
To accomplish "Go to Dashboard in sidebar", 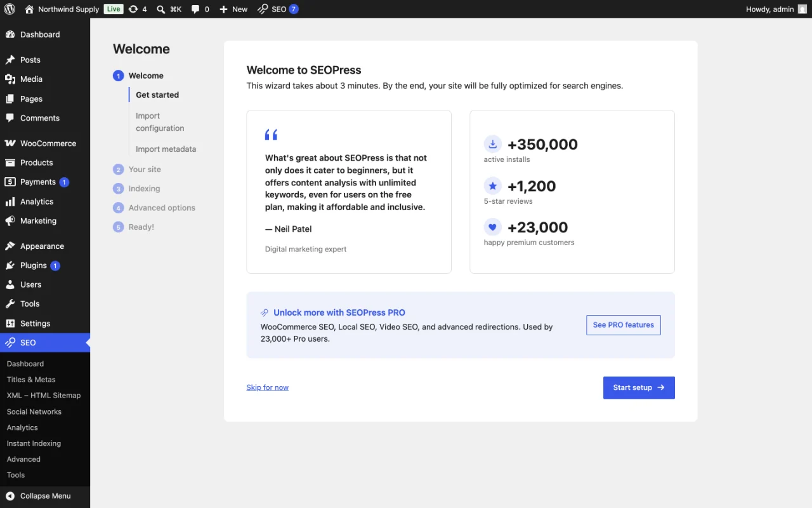I will click(x=45, y=34).
